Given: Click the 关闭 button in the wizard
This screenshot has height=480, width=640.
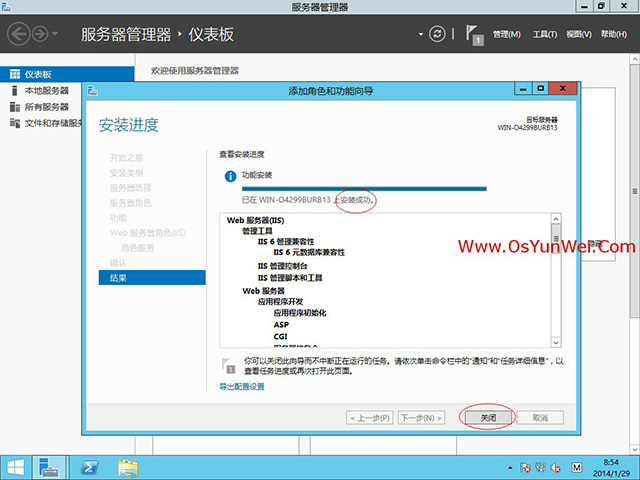Looking at the screenshot, I should tap(488, 418).
